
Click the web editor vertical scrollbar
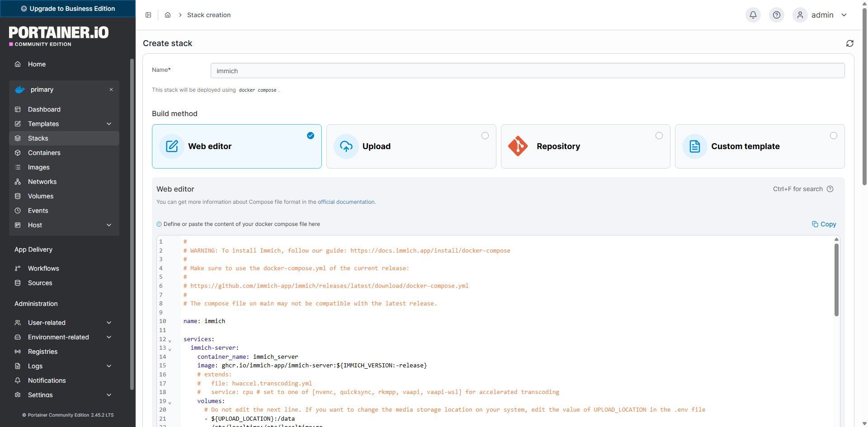pyautogui.click(x=836, y=280)
